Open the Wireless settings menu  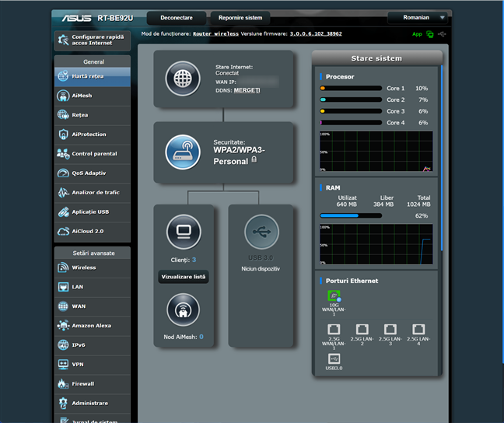point(92,267)
